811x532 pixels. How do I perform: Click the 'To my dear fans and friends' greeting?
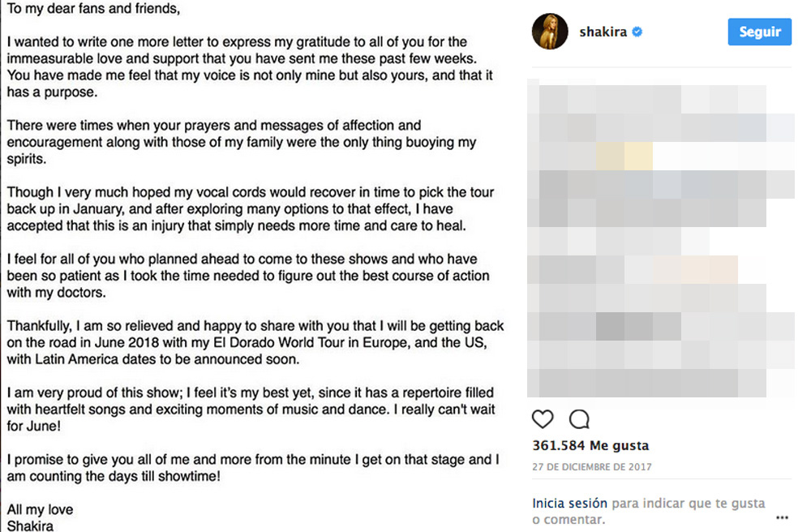point(93,11)
